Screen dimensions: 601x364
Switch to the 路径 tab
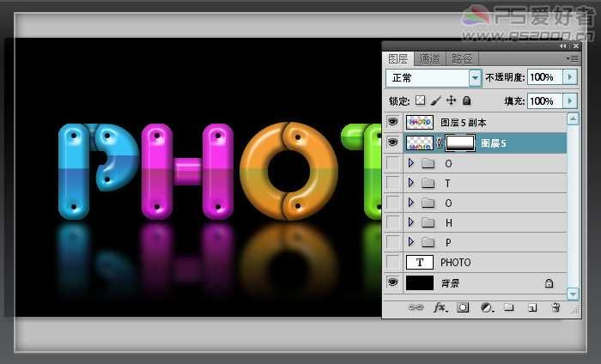[x=462, y=58]
